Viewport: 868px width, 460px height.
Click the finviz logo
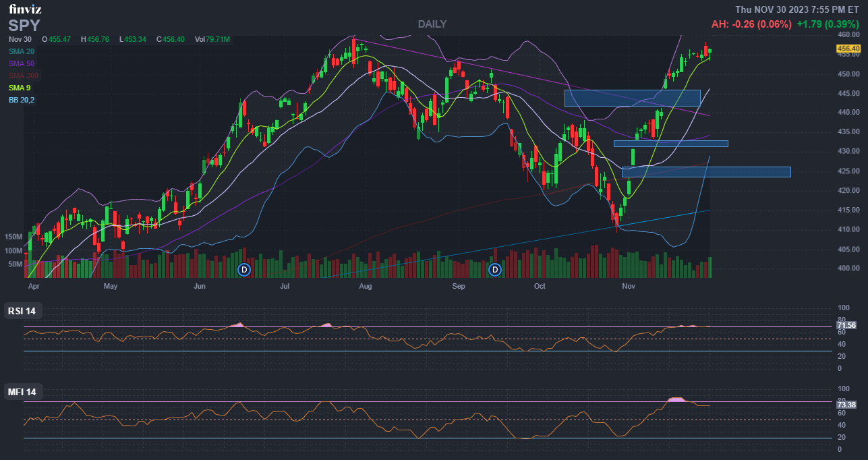point(26,9)
